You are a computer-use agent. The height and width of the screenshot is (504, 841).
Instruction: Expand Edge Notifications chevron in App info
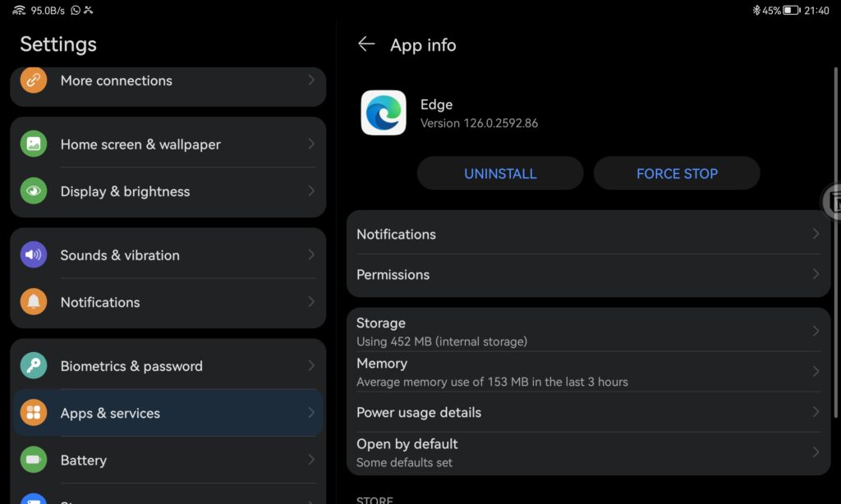coord(816,234)
